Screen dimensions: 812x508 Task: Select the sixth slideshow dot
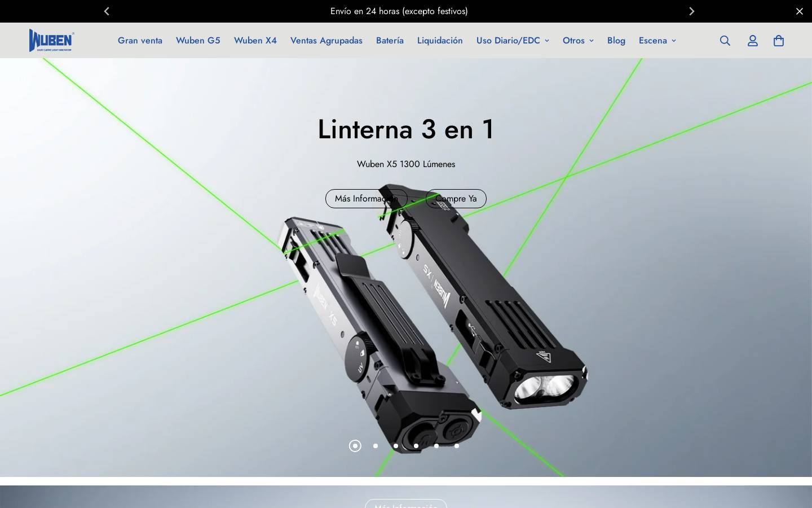click(457, 446)
